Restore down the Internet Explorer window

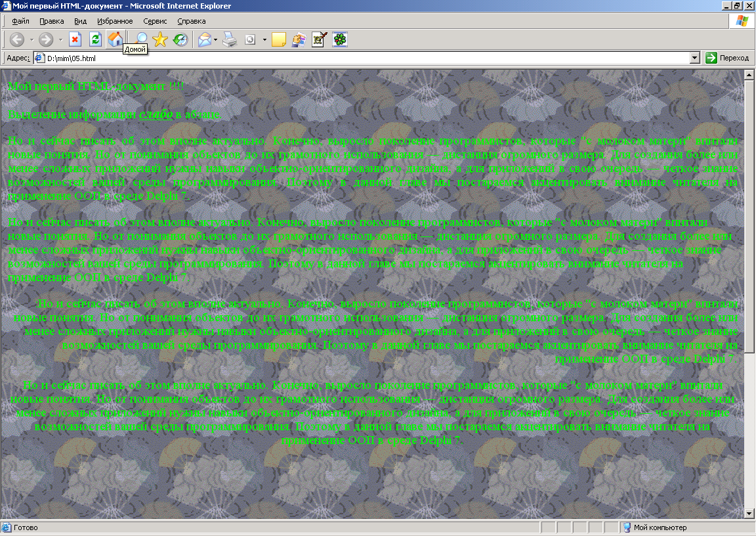coord(737,6)
